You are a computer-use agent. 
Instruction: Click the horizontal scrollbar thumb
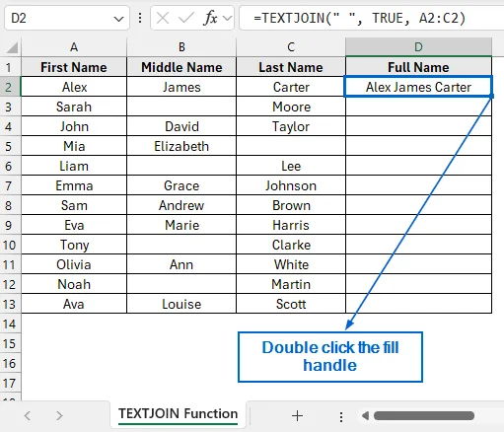click(424, 416)
